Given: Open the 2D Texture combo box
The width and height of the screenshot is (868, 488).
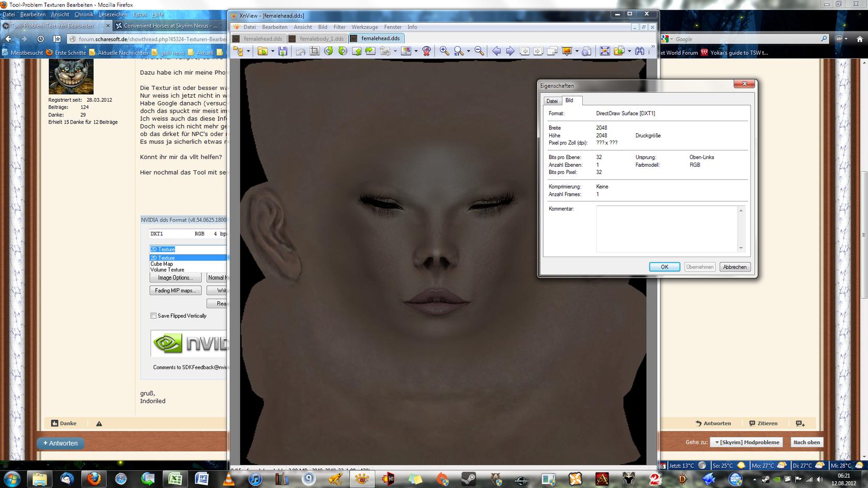Looking at the screenshot, I should pos(188,249).
